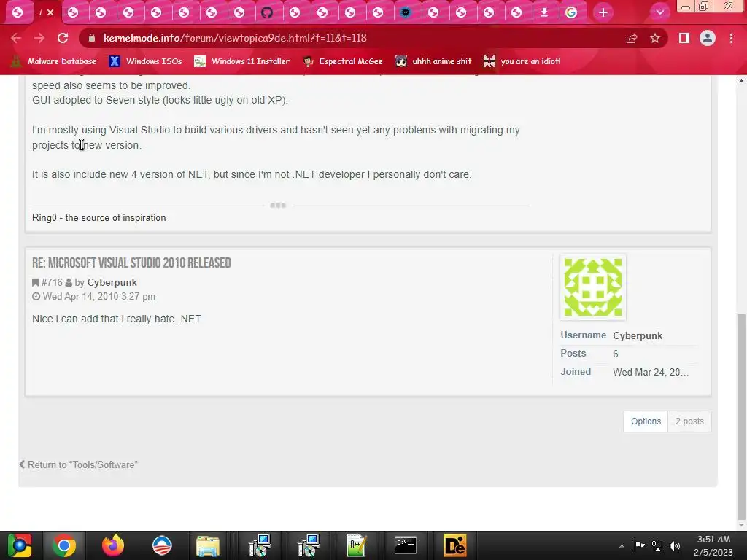The width and height of the screenshot is (747, 560).
Task: Open the Malware Database bookmark
Action: 54,61
